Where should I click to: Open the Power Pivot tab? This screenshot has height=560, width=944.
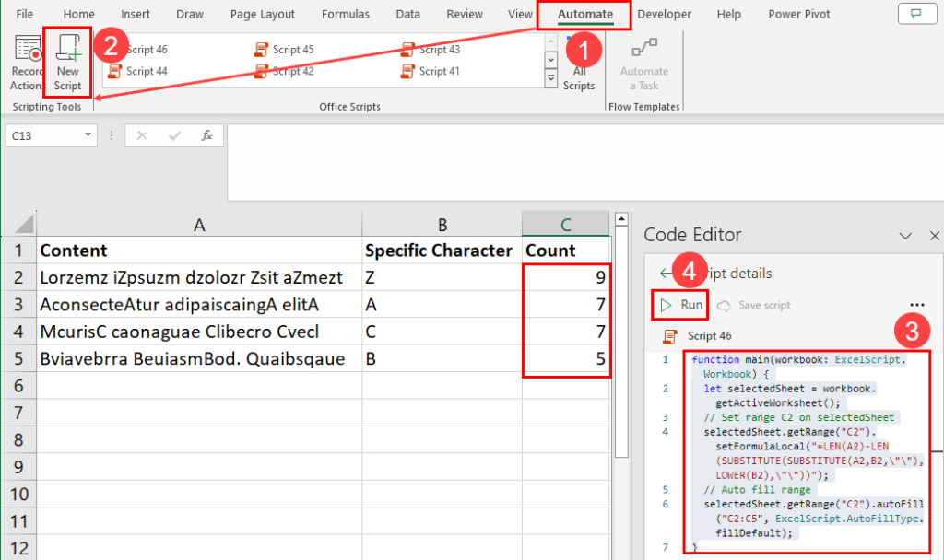[x=799, y=14]
